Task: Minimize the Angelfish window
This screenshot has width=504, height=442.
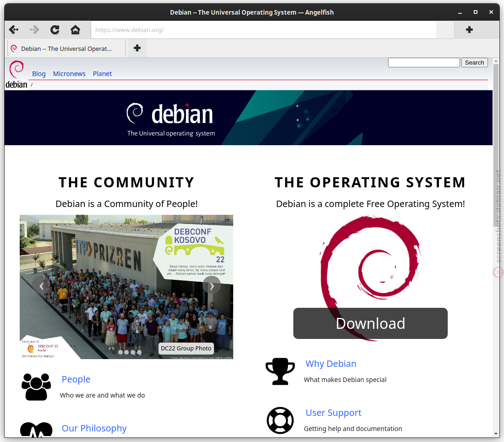Action: pos(460,12)
